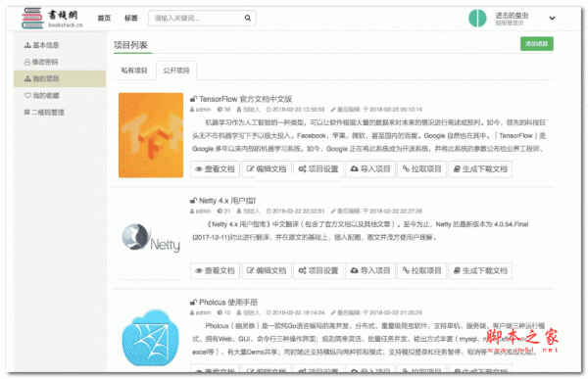Click the 进击的皇虫 username
The width and height of the screenshot is (588, 379).
pyautogui.click(x=512, y=16)
